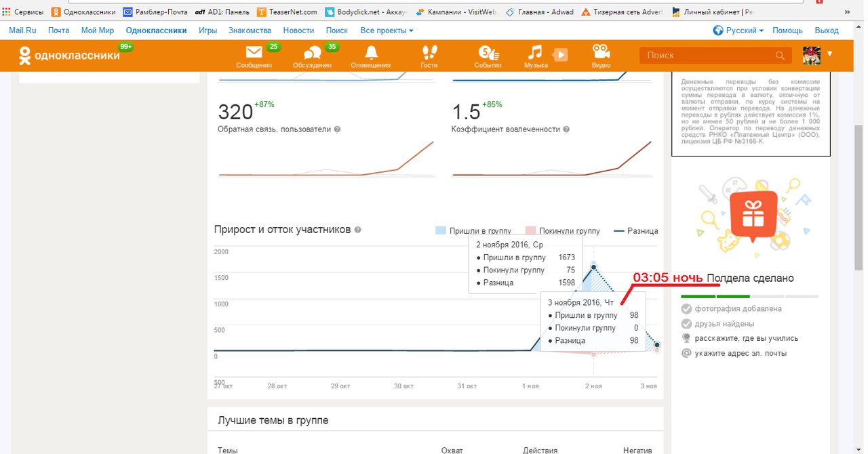868x454 pixels.
Task: Open the Гости footprints icon
Action: (429, 56)
